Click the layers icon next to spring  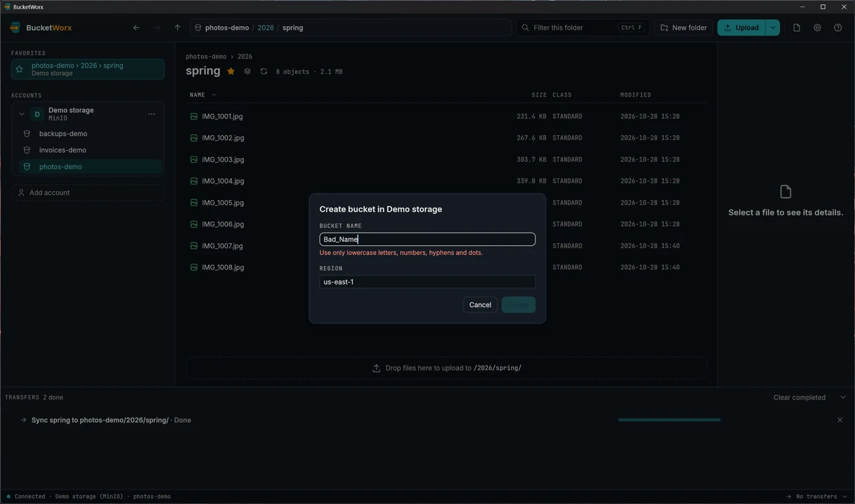pos(247,71)
